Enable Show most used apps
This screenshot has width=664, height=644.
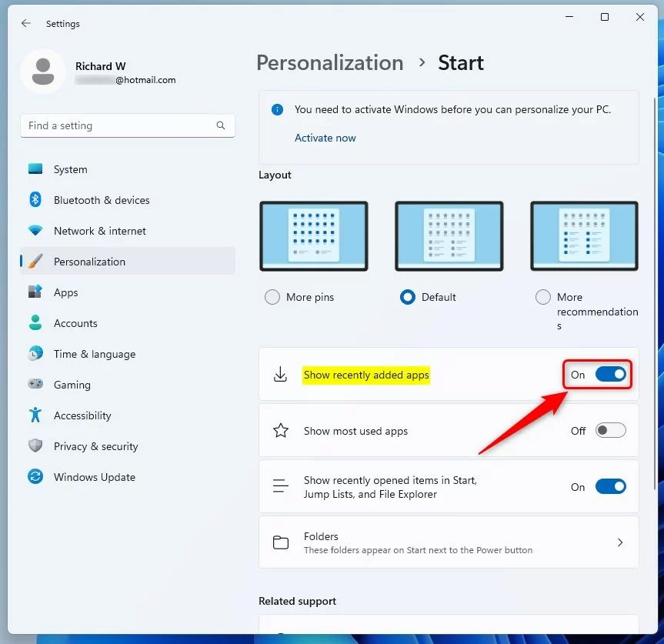[x=610, y=430]
